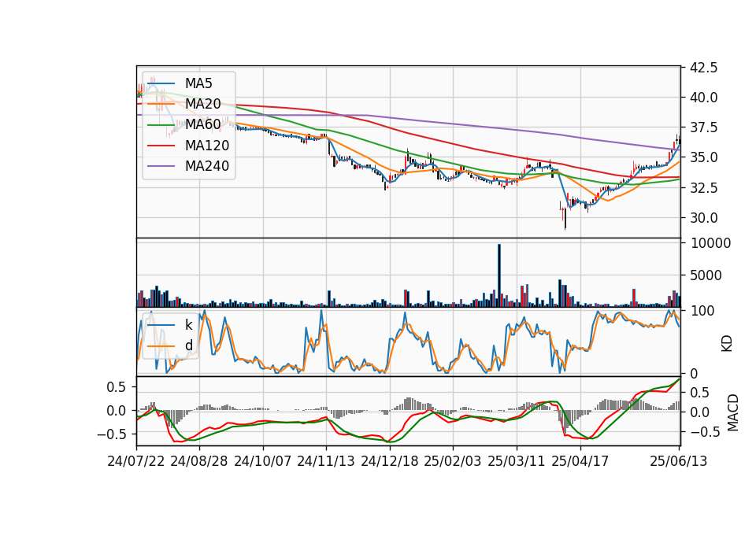Image resolution: width=756 pixels, height=543 pixels.
Task: Click the d label in KD legend
Action: [189, 345]
